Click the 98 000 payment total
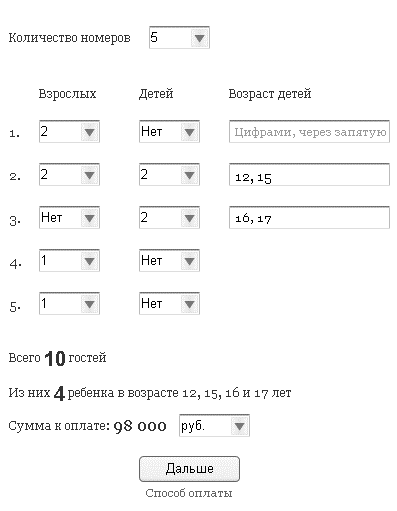This screenshot has height=511, width=397. (x=140, y=426)
